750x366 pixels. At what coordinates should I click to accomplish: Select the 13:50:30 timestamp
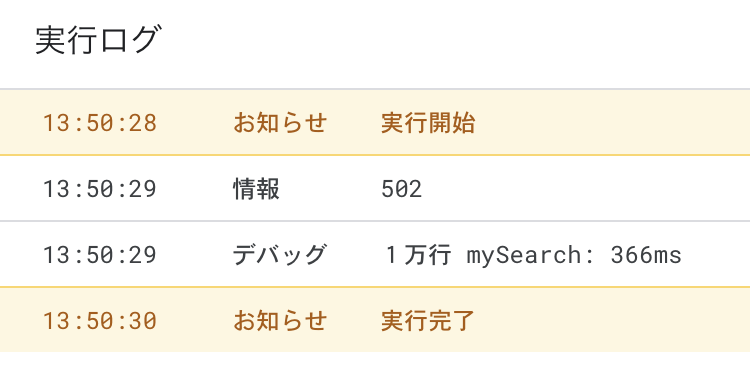pos(100,321)
